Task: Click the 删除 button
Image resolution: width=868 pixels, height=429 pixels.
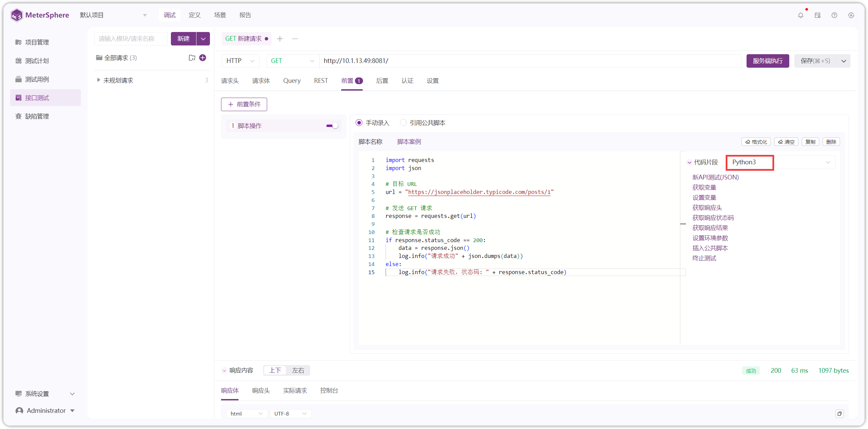Action: 831,142
